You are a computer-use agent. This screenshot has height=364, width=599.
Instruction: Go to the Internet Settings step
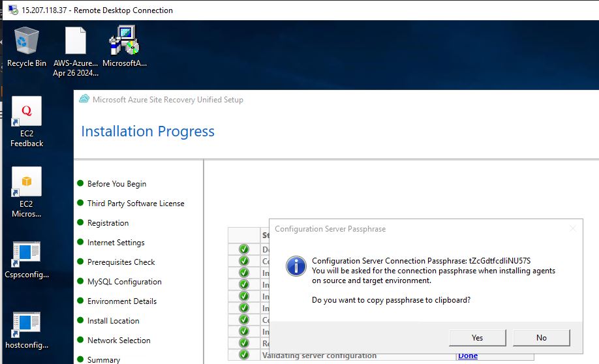pyautogui.click(x=116, y=243)
